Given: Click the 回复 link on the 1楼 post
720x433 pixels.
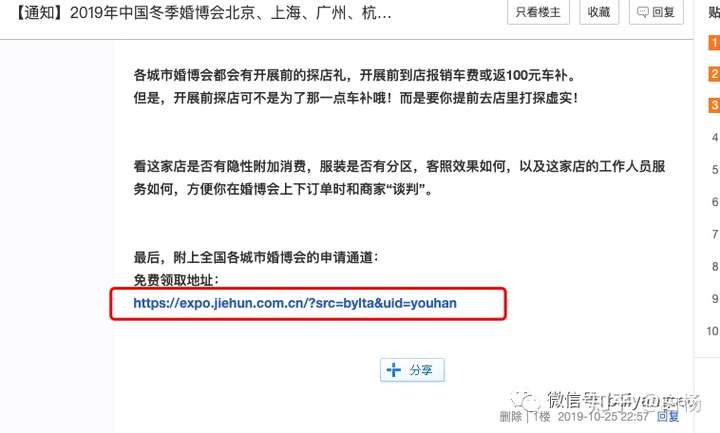Looking at the screenshot, I should click(x=668, y=416).
